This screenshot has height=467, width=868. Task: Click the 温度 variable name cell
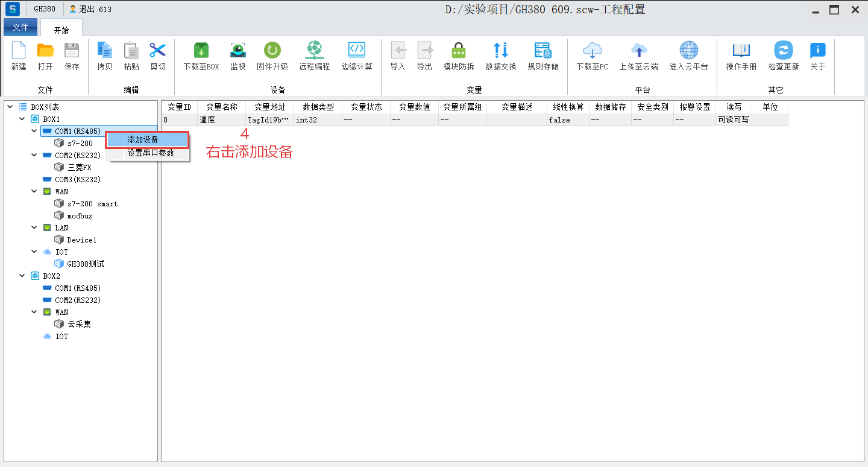222,119
